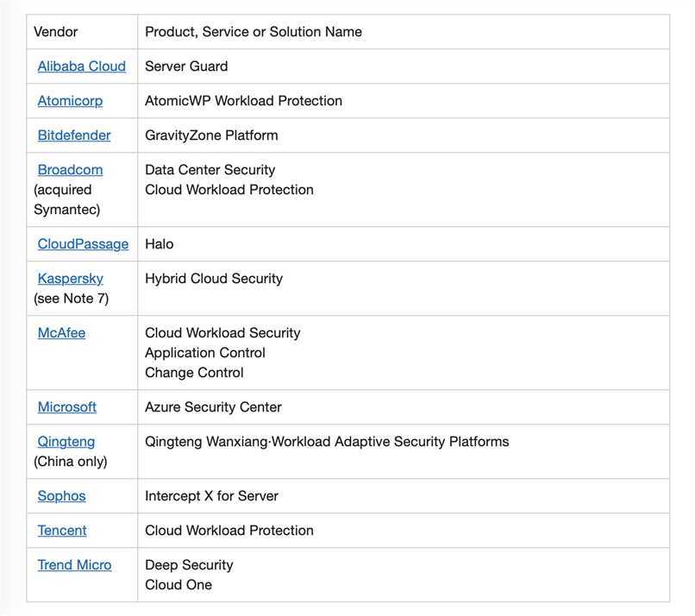Click 'Intercept X for Server' text
This screenshot has width=695, height=616.
pos(211,496)
